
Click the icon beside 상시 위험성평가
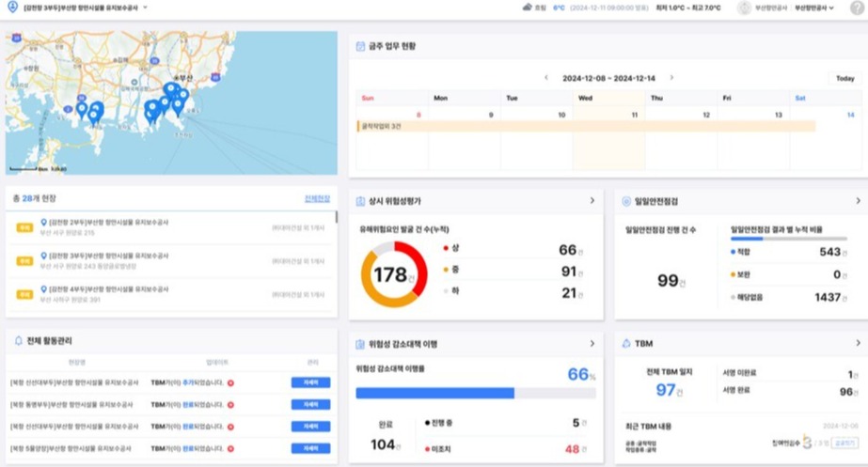coord(360,201)
